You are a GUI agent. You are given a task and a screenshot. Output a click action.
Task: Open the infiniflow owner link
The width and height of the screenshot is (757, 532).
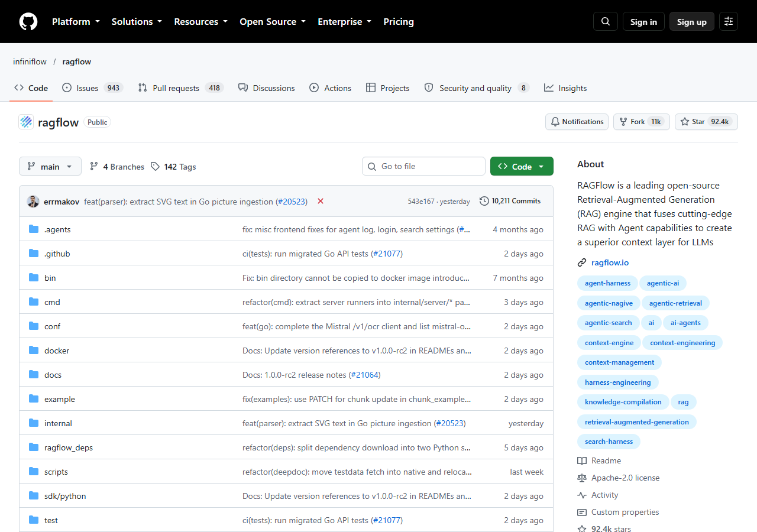[x=30, y=61]
